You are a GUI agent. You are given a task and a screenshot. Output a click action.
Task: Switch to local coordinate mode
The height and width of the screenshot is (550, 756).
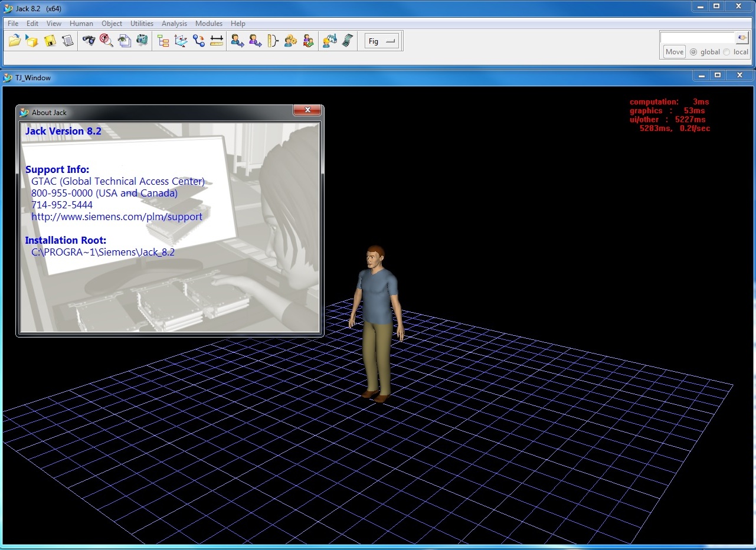click(727, 52)
